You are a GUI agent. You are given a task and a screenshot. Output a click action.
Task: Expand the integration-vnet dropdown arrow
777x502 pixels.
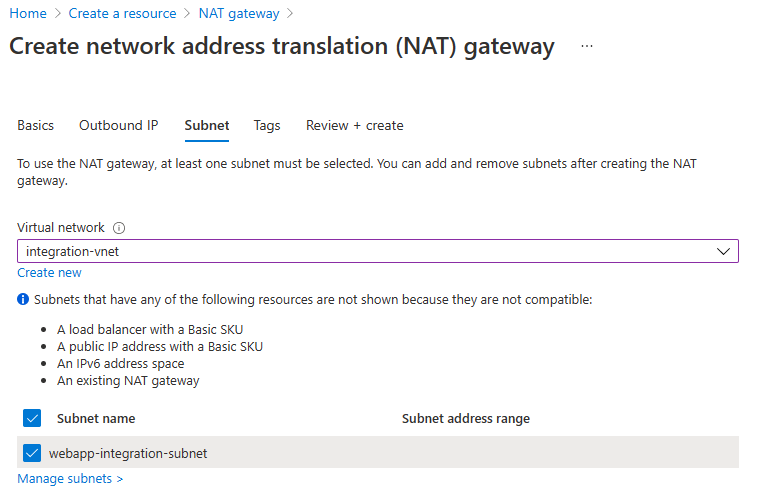(724, 251)
